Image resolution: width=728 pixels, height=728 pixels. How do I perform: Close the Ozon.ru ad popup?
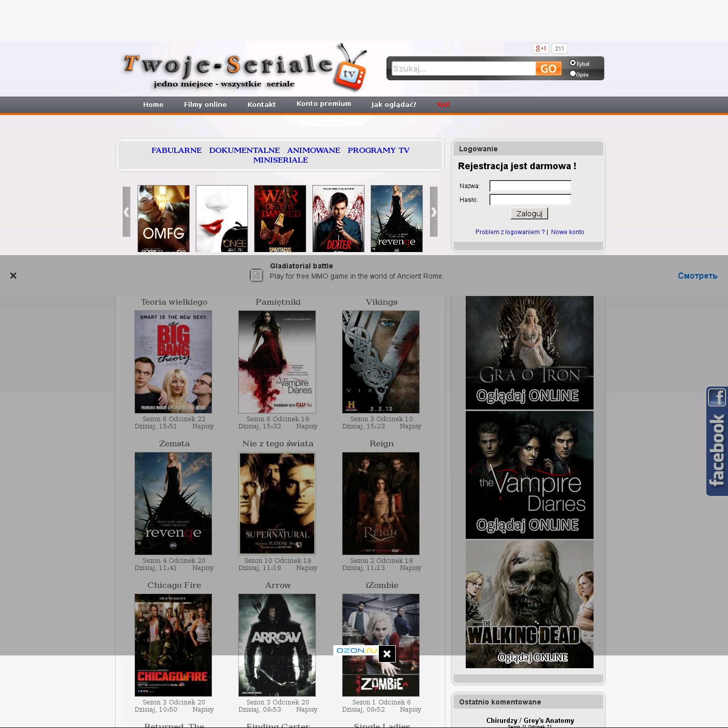click(387, 654)
